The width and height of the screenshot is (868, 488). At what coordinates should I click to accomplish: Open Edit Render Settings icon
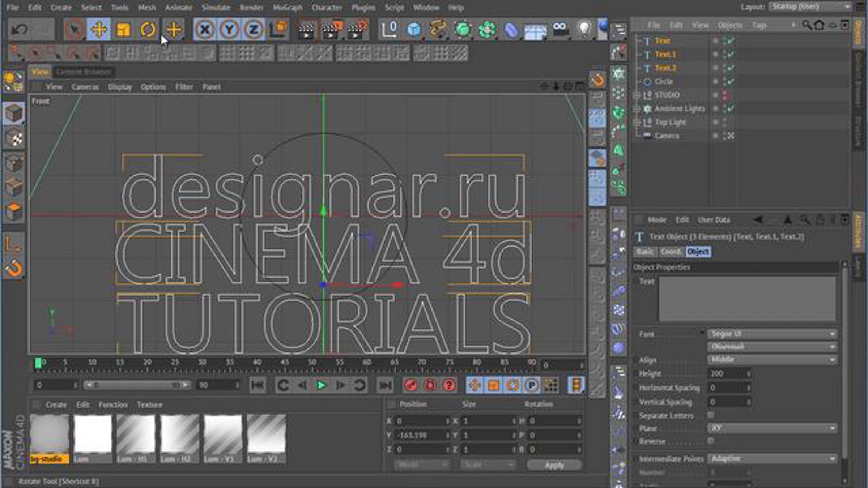coord(357,29)
